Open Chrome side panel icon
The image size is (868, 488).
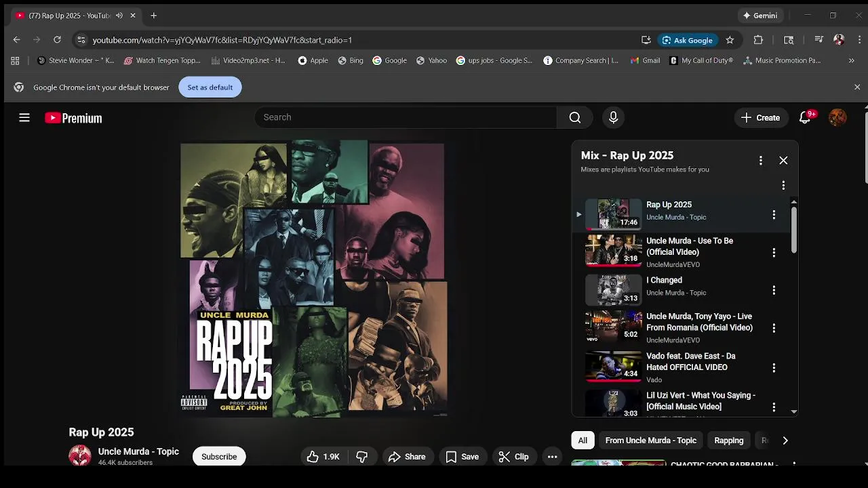pos(789,40)
